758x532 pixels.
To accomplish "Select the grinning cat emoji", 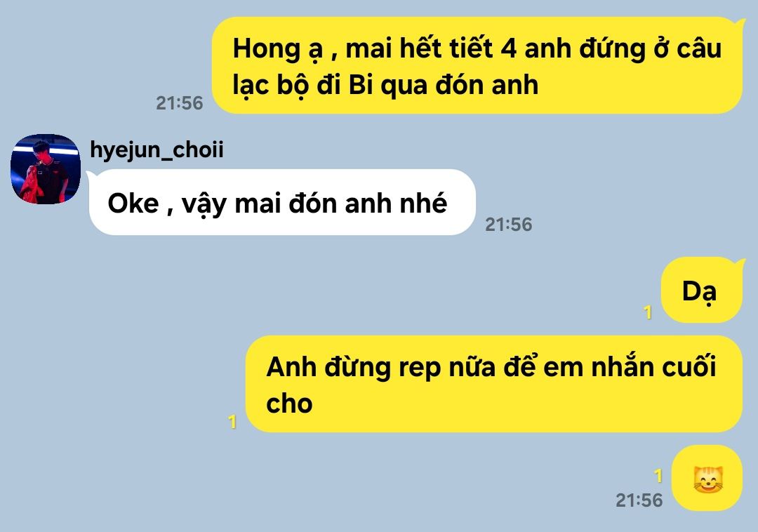I will pyautogui.click(x=707, y=479).
